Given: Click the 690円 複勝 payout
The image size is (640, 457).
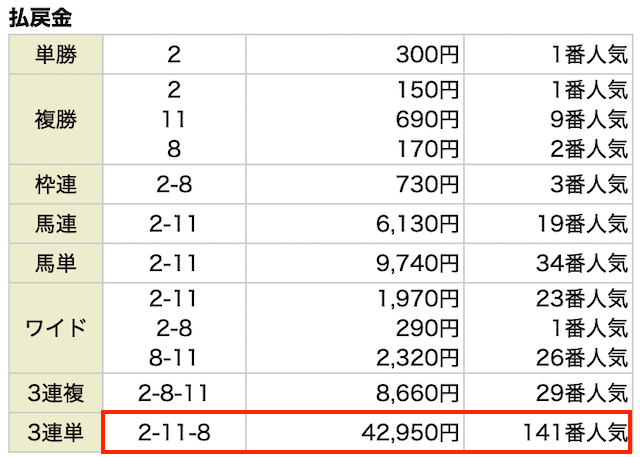Looking at the screenshot, I should point(427,120).
